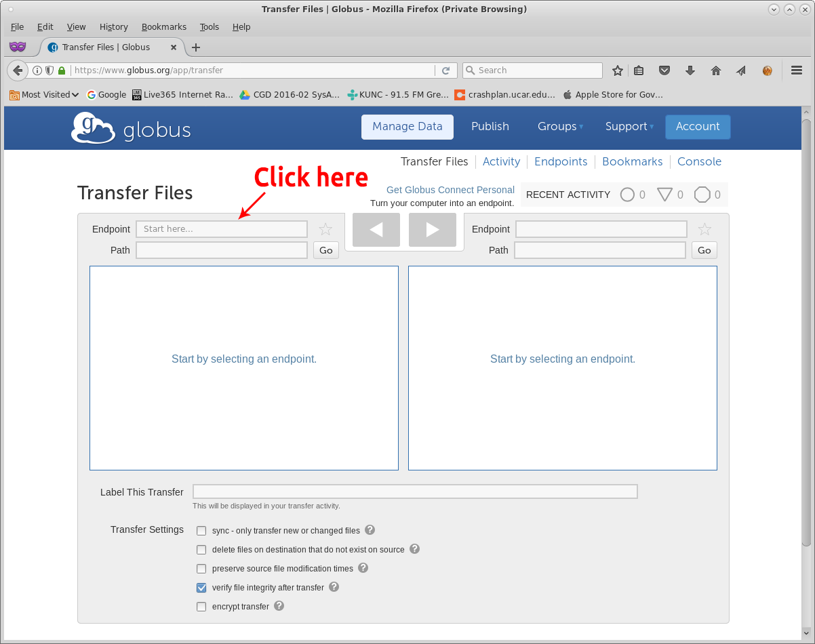Open the Firefox downloads arrow icon

coord(690,71)
